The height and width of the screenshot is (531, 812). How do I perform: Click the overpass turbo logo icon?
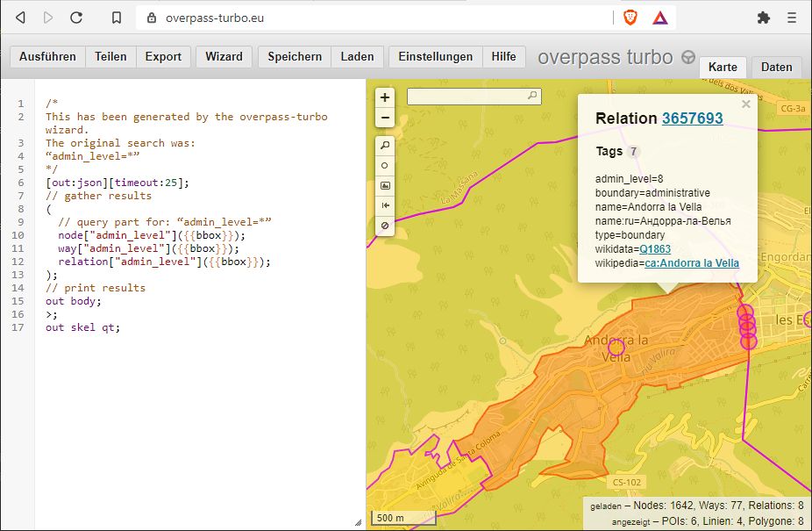click(x=688, y=57)
